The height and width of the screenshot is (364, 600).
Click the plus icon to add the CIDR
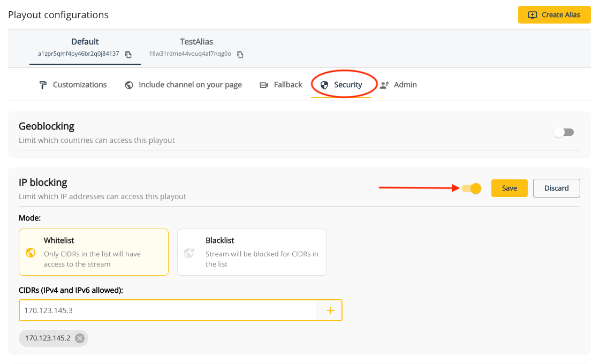click(331, 310)
